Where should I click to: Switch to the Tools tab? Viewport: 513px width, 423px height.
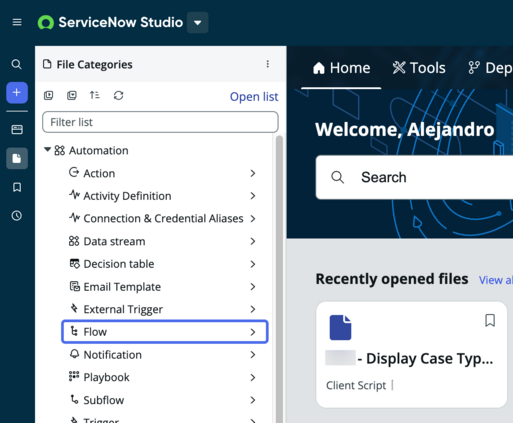419,68
